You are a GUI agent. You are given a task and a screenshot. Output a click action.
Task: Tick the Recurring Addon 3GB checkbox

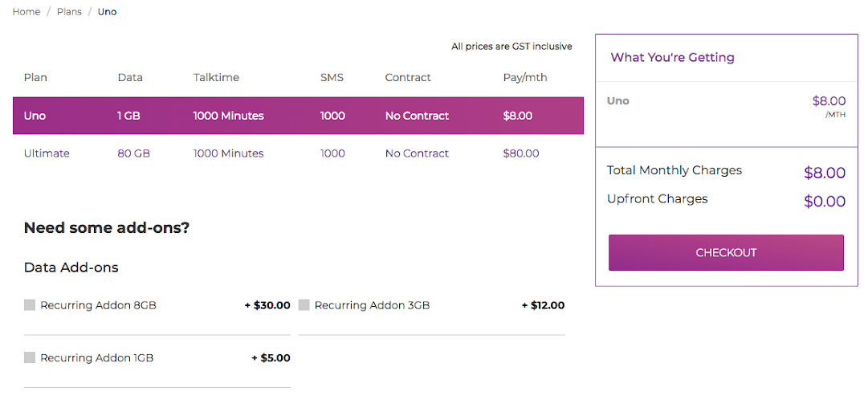(304, 305)
